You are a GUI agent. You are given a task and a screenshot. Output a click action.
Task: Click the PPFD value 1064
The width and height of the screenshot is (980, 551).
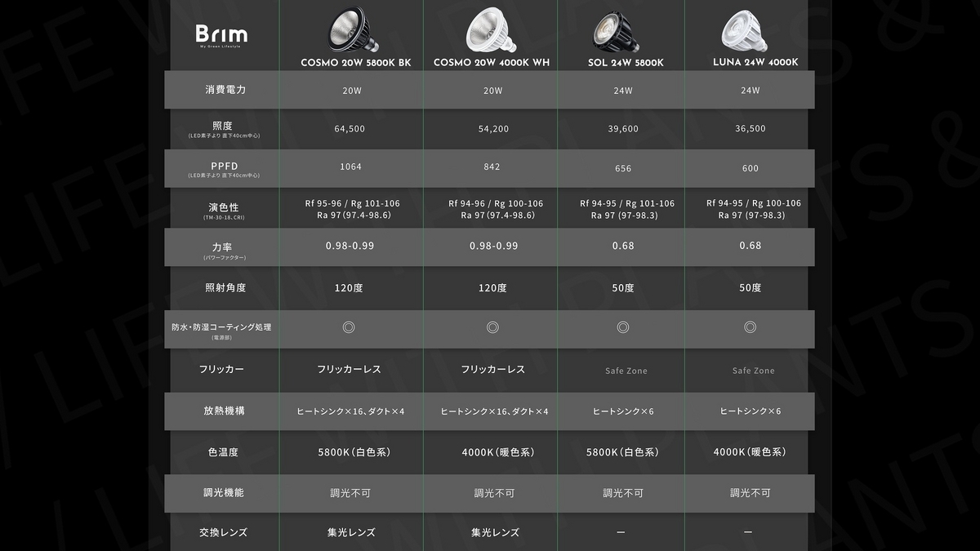(350, 167)
